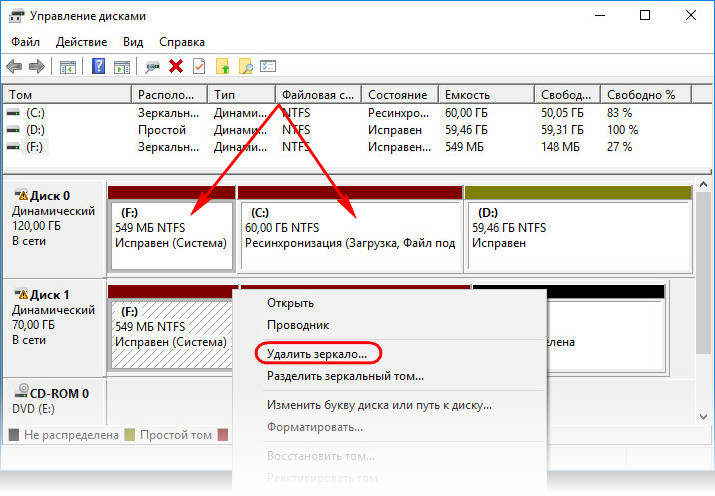Click the Disk Management title bar icon

[x=16, y=16]
